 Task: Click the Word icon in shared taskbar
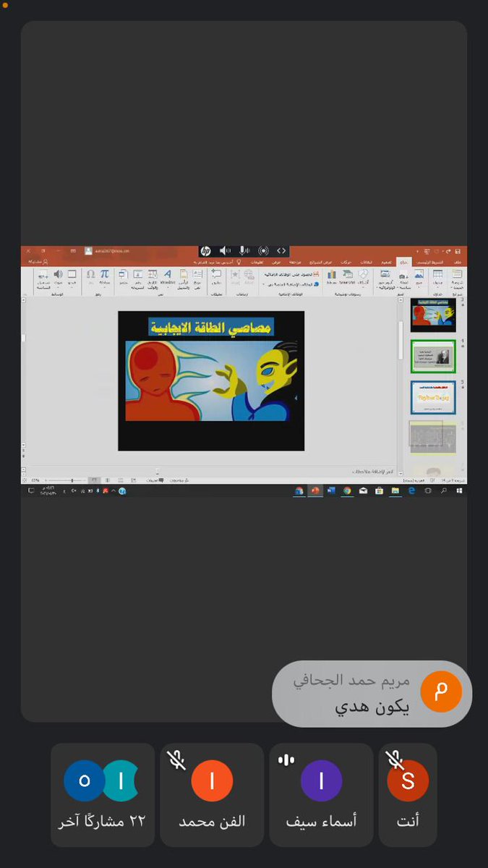(x=331, y=490)
